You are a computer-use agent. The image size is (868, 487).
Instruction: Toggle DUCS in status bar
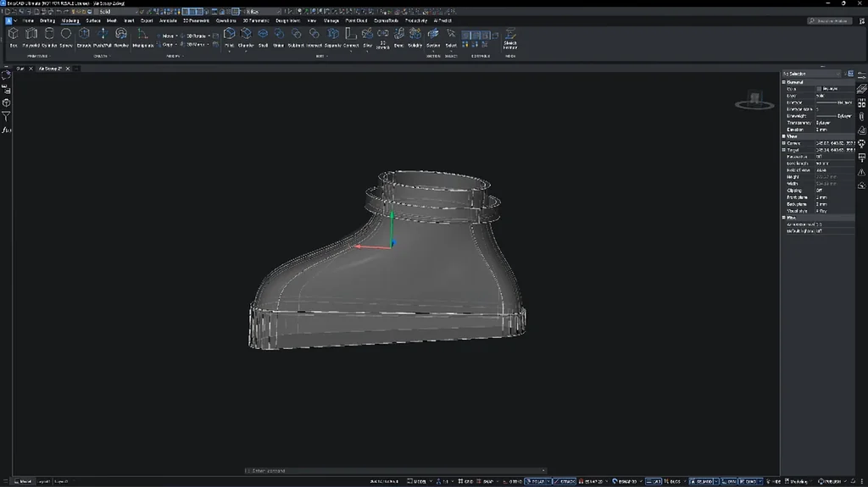[x=672, y=481]
